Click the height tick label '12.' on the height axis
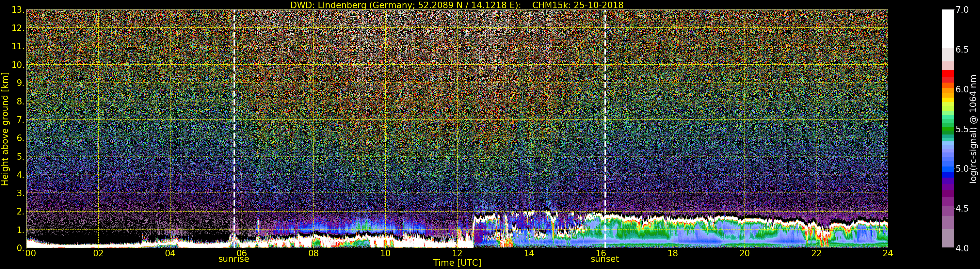 point(18,28)
